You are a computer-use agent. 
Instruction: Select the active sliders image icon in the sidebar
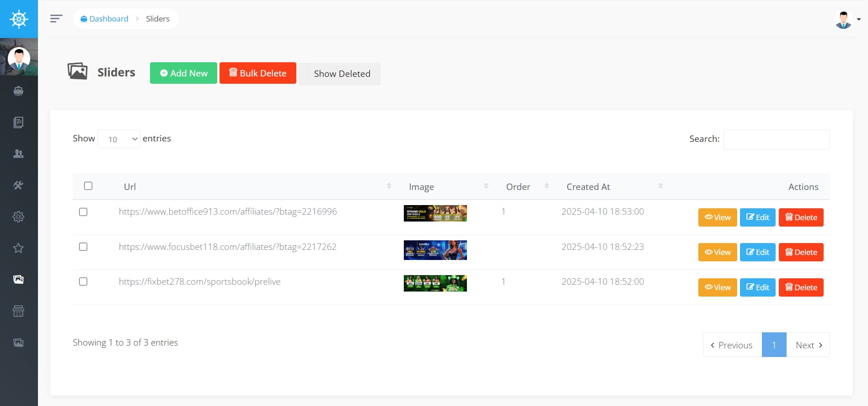tap(18, 279)
